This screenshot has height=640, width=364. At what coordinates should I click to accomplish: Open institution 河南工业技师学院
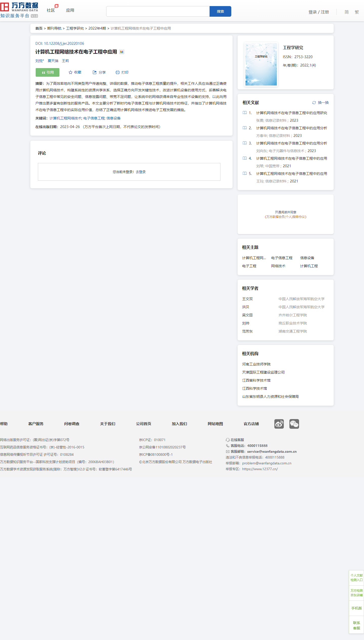tap(256, 364)
